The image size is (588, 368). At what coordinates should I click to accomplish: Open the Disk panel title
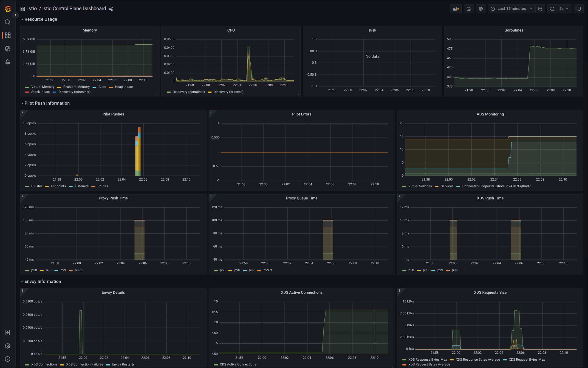click(x=372, y=30)
